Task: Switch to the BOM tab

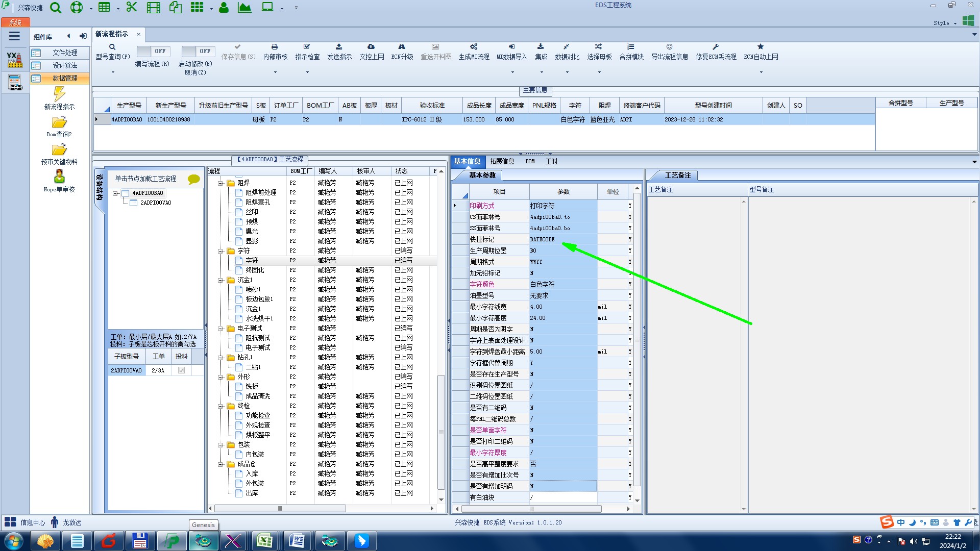Action: (530, 161)
